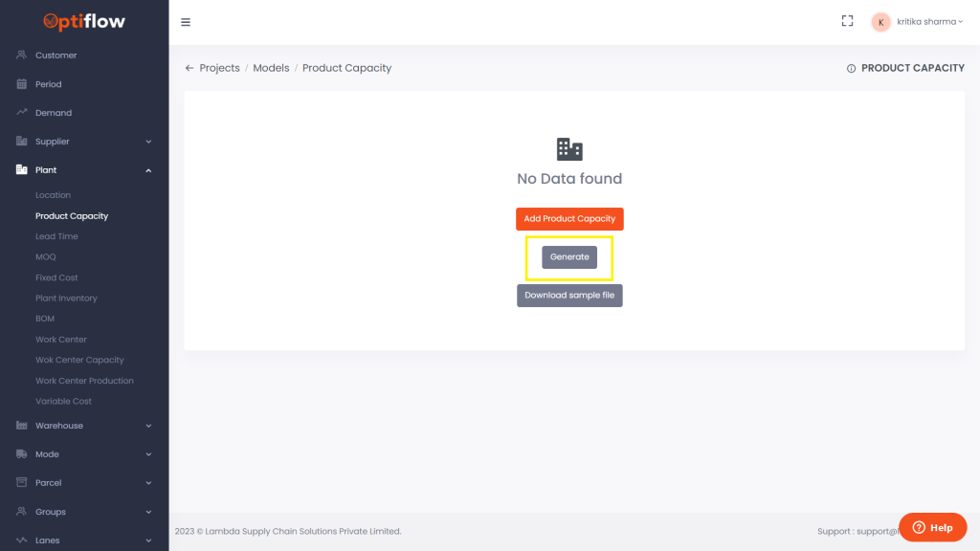This screenshot has width=980, height=551.
Task: Click the hamburger menu icon
Action: pyautogui.click(x=186, y=22)
